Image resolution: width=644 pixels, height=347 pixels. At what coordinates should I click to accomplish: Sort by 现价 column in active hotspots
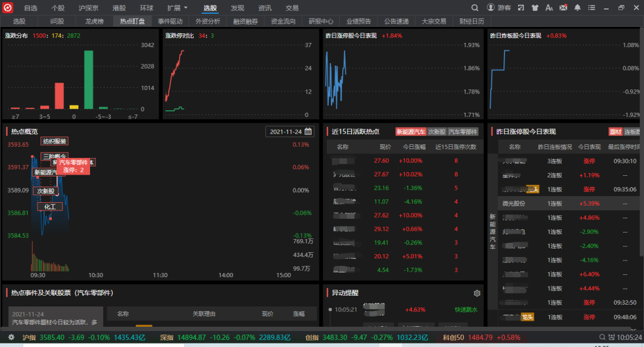tap(385, 147)
